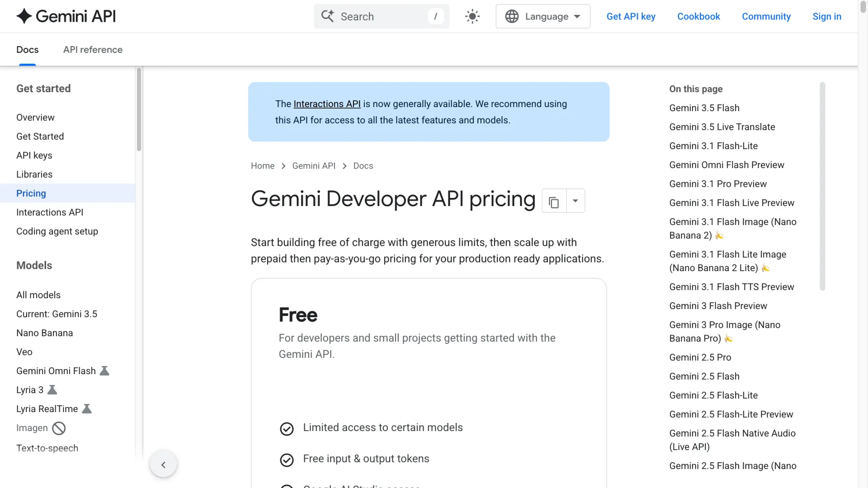Image resolution: width=868 pixels, height=488 pixels.
Task: Jump to Gemini 3.1 Flash-Lite section
Action: 713,146
